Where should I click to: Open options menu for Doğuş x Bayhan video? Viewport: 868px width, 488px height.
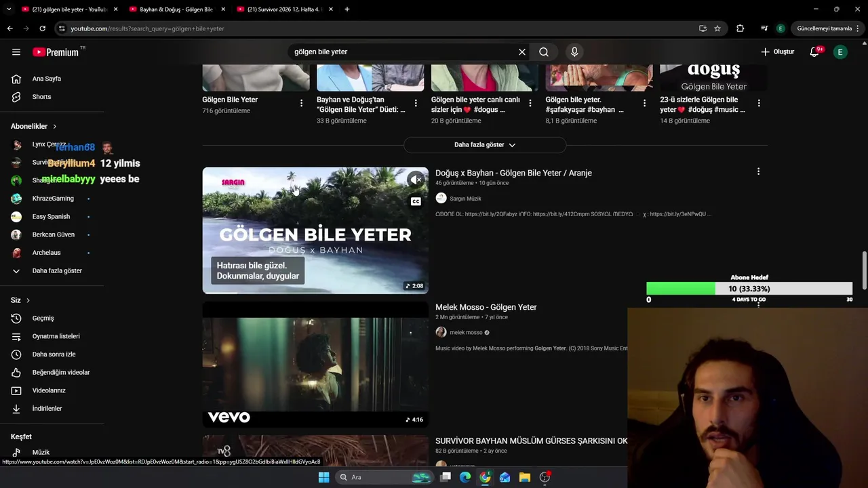click(758, 171)
